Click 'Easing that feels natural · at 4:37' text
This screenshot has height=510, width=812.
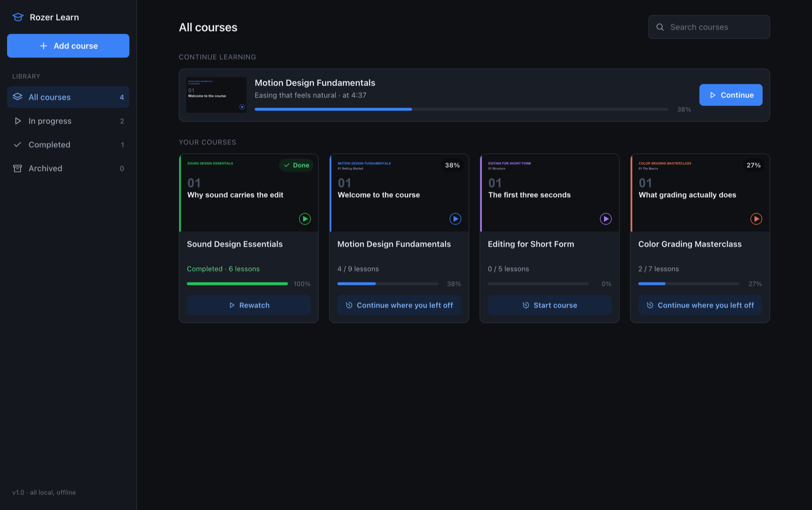tap(311, 95)
